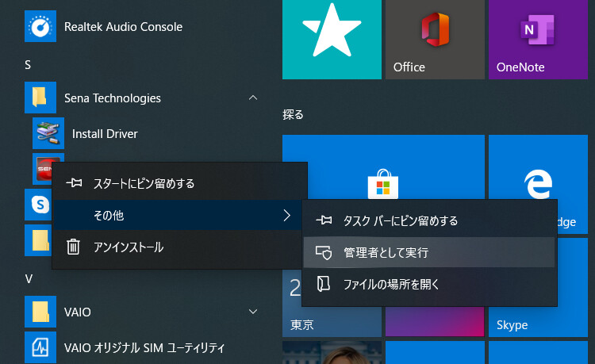Click the その他 submenu arrow

pyautogui.click(x=287, y=216)
